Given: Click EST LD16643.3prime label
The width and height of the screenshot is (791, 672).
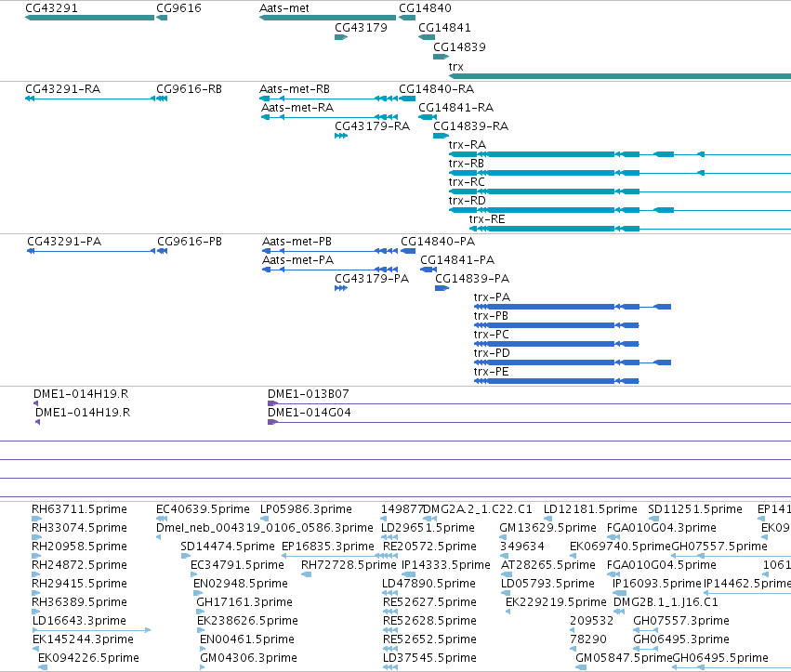Looking at the screenshot, I should [79, 621].
